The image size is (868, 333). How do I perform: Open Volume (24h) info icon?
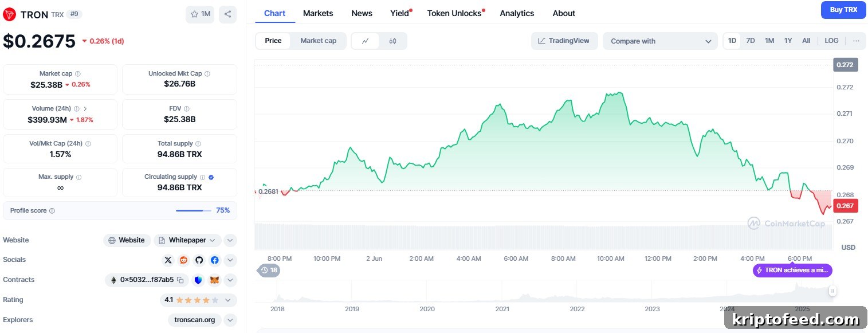[76, 108]
